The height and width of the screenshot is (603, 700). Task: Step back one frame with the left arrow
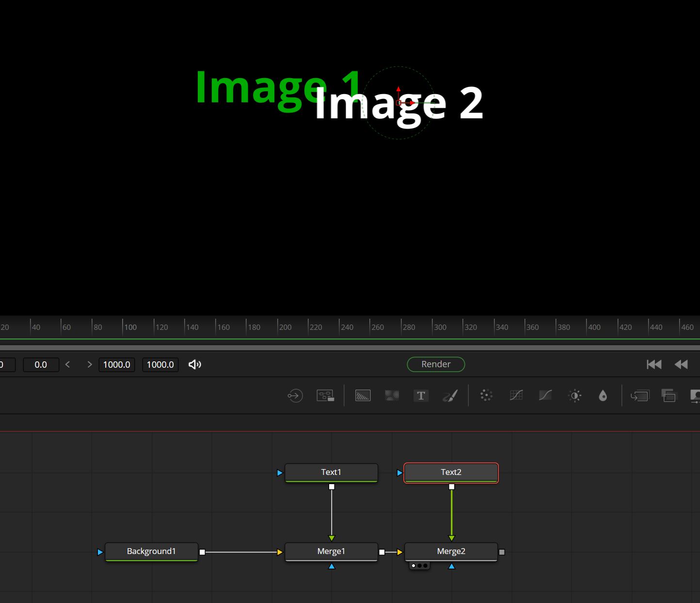tap(68, 364)
